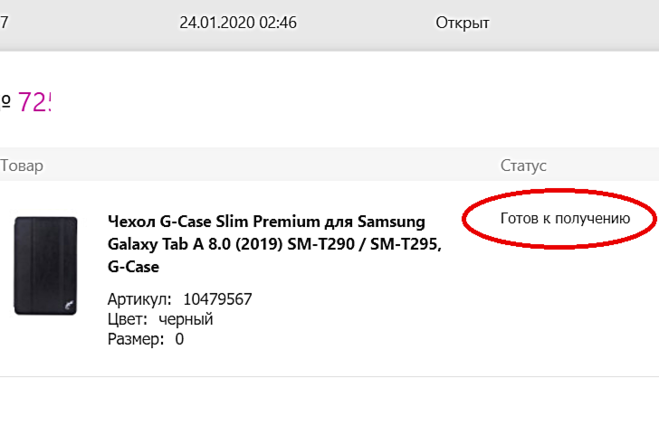The width and height of the screenshot is (659, 435).
Task: Select the size value 0
Action: (180, 339)
